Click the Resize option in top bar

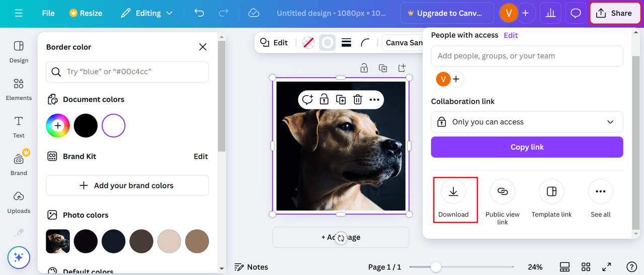click(x=86, y=13)
